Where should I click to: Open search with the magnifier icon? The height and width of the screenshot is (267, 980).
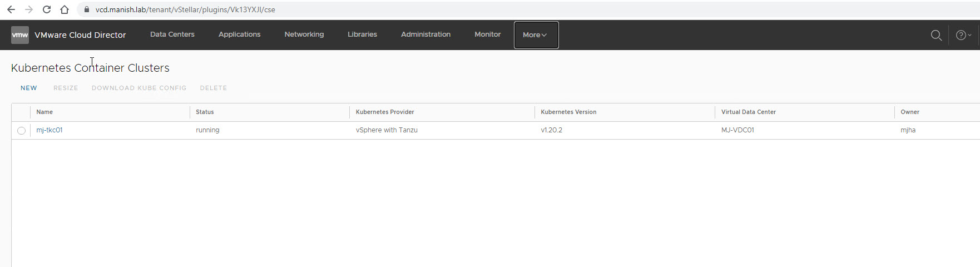[936, 35]
